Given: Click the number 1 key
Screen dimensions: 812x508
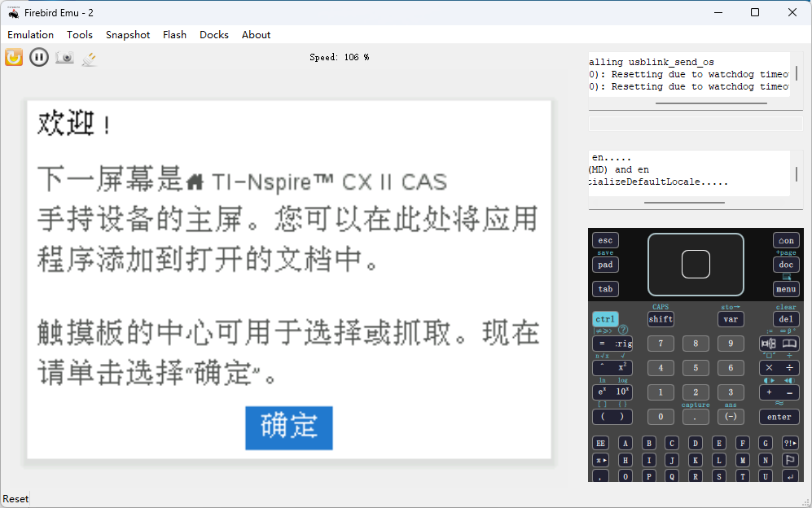Looking at the screenshot, I should click(x=661, y=392).
